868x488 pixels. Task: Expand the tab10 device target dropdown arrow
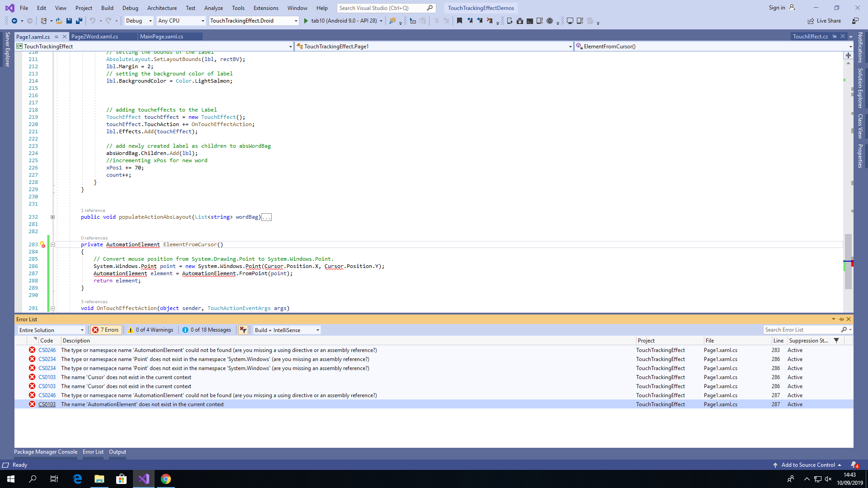(381, 21)
